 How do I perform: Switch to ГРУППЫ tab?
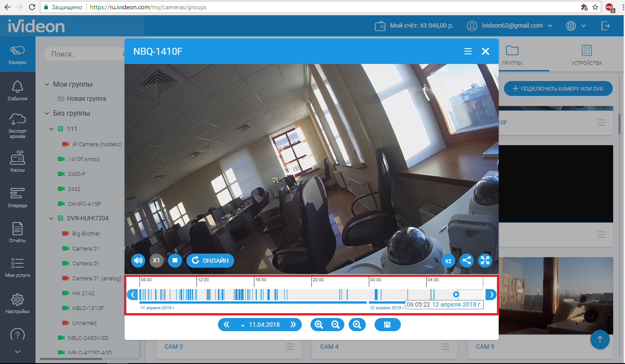(512, 55)
